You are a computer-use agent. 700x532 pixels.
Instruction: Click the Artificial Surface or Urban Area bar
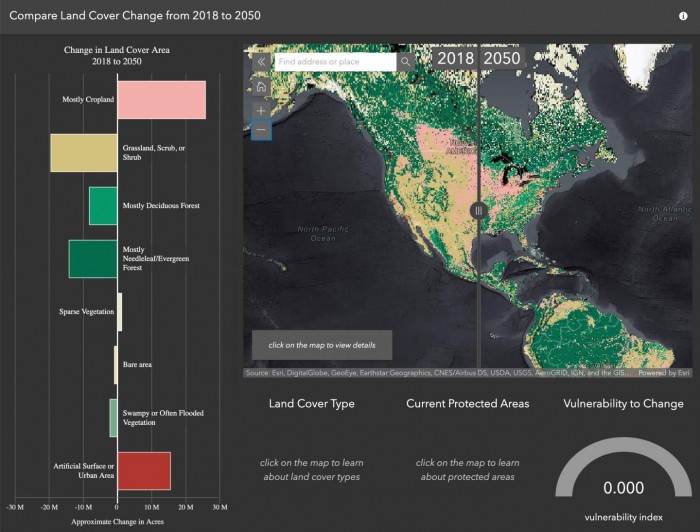pos(144,470)
